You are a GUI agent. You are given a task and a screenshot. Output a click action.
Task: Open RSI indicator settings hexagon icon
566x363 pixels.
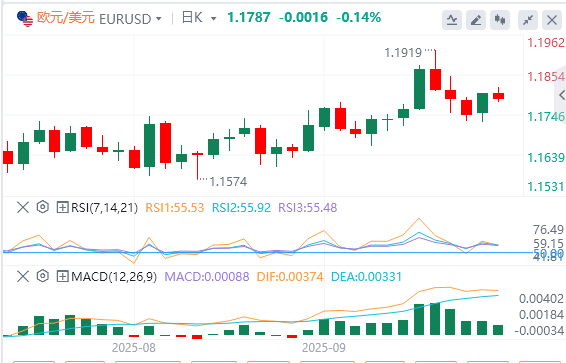(43, 207)
